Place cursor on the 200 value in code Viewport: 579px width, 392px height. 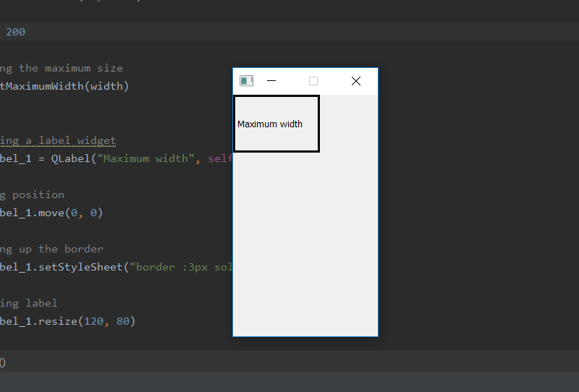click(15, 32)
